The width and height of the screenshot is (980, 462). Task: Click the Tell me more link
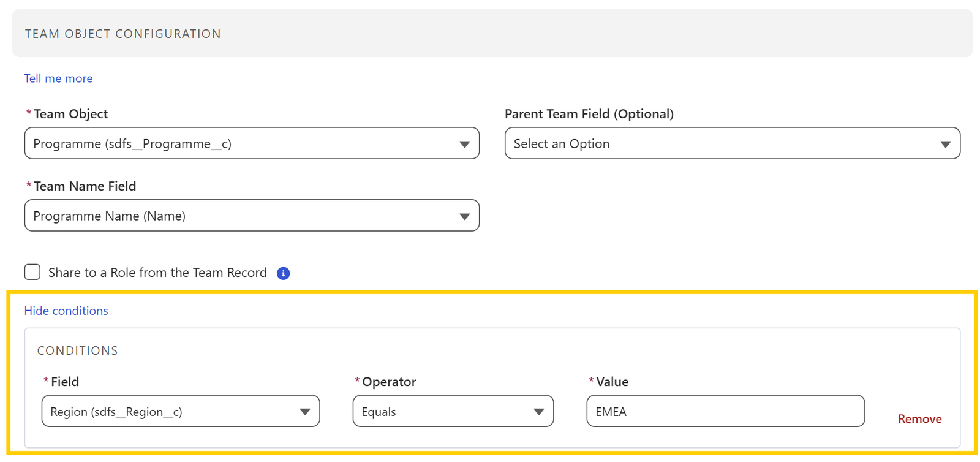[58, 78]
